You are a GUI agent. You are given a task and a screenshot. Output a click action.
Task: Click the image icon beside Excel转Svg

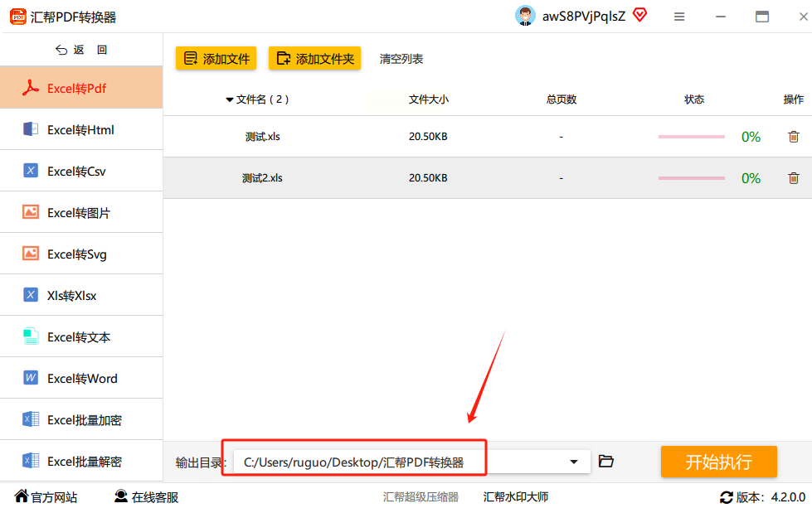[x=31, y=253]
